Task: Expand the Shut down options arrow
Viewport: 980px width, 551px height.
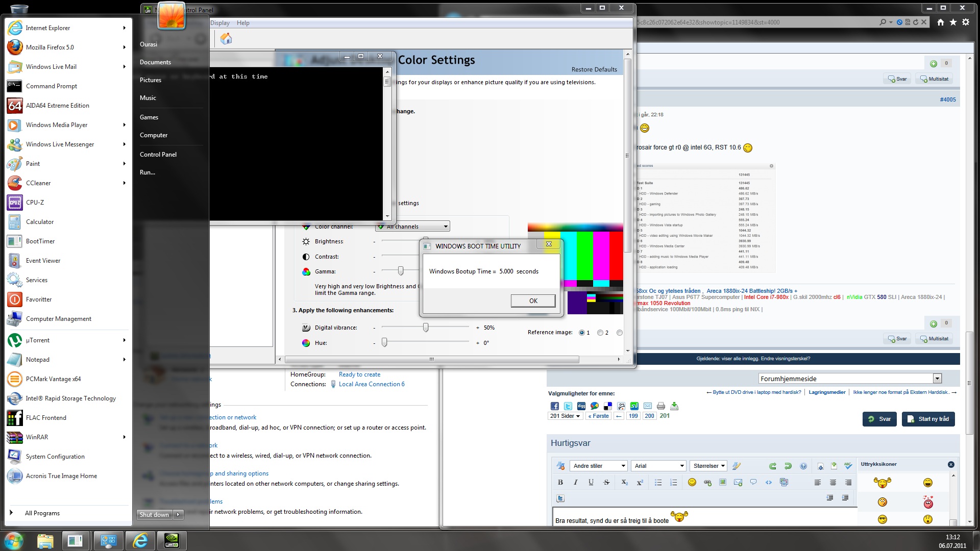Action: coord(178,514)
